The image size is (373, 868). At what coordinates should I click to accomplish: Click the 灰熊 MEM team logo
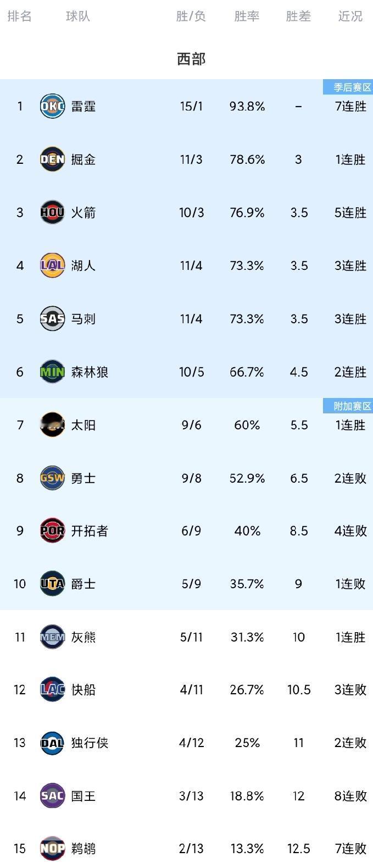coord(52,637)
